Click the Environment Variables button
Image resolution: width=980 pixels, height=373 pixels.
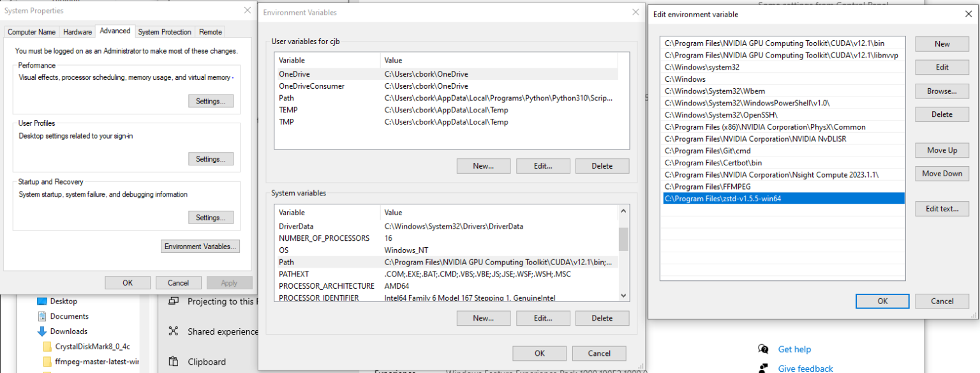coord(200,246)
